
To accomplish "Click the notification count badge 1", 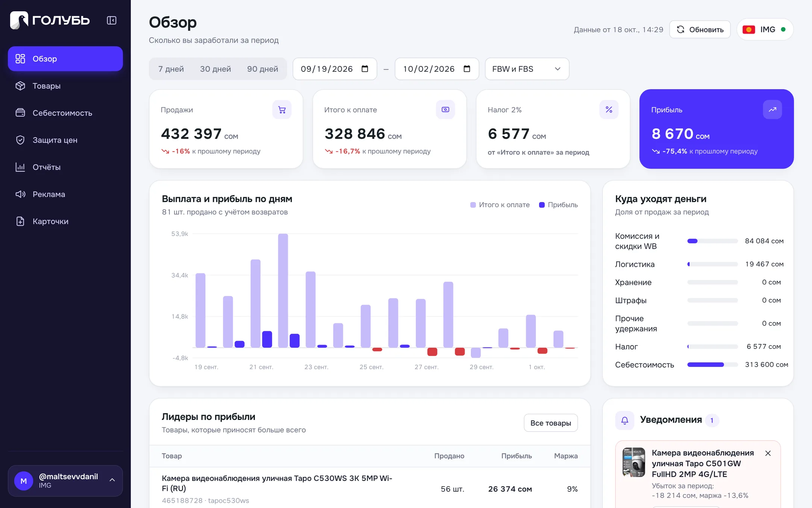I will coord(712,420).
